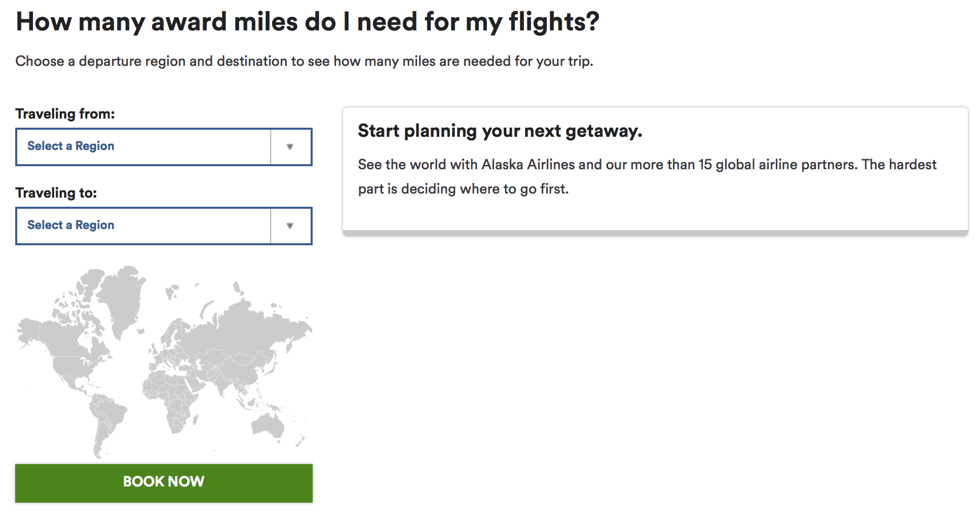
Task: Click the Traveling to label
Action: coord(56,193)
